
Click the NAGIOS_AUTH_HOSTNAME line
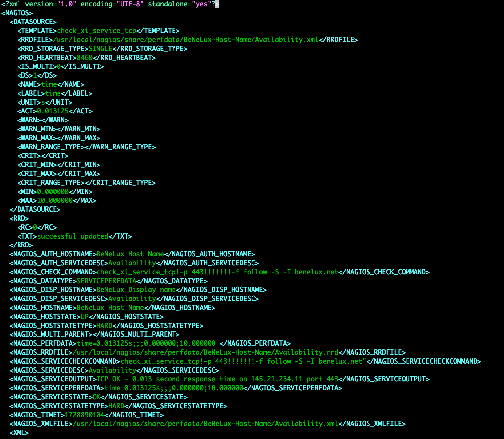132,254
